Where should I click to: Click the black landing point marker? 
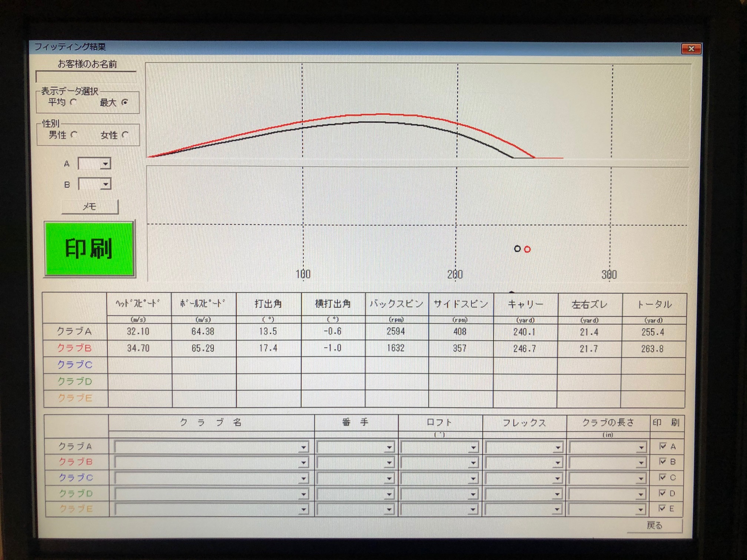tap(518, 249)
